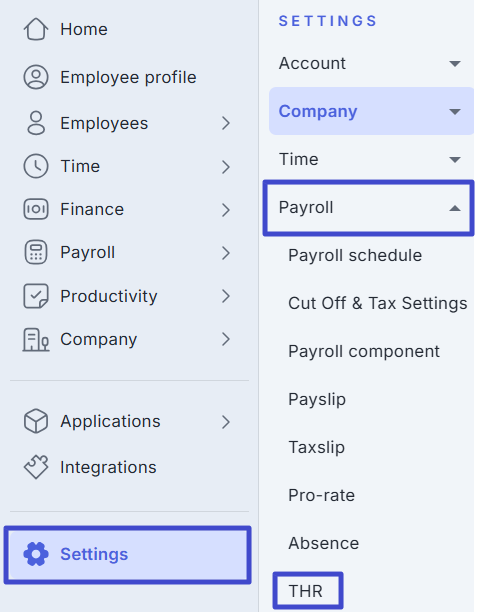Expand the Time settings dropdown arrow
The image size is (480, 612).
(x=455, y=160)
